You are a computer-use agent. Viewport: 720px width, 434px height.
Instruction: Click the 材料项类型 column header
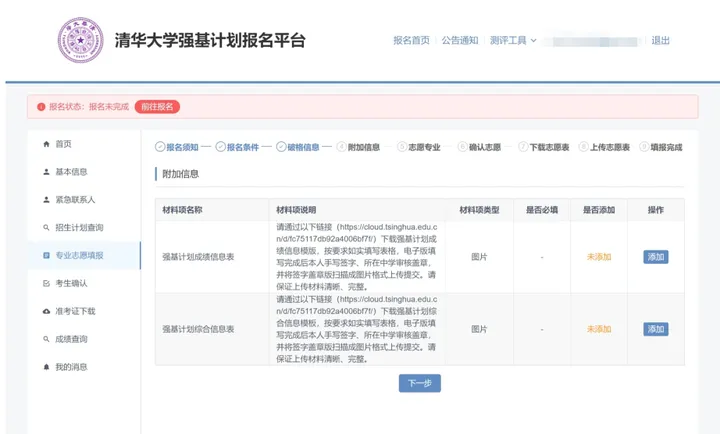point(479,210)
